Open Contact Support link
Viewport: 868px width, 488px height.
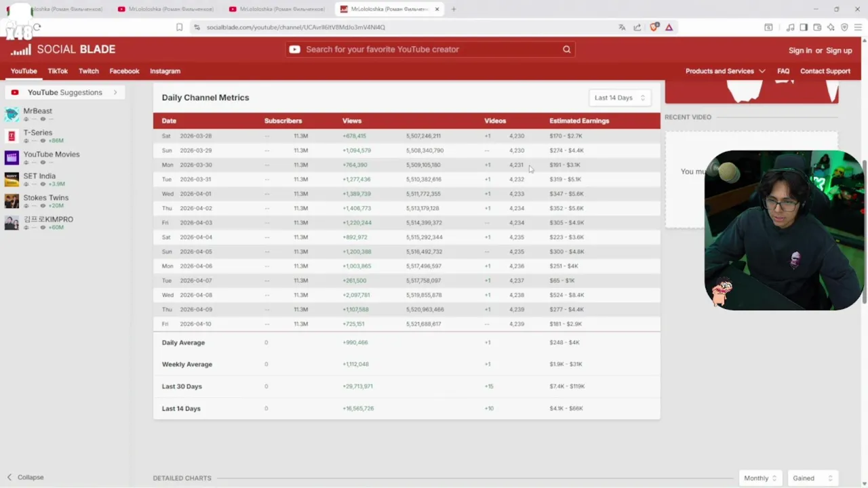[x=825, y=71]
